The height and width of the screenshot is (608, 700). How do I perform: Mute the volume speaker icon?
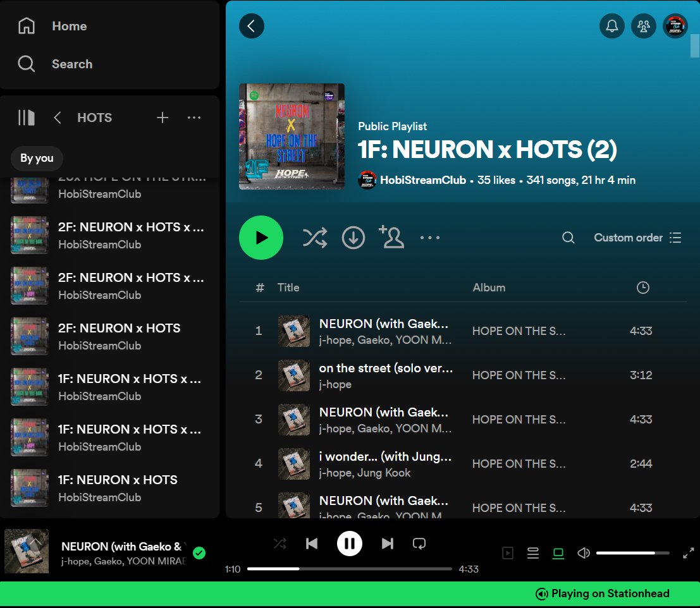tap(584, 553)
